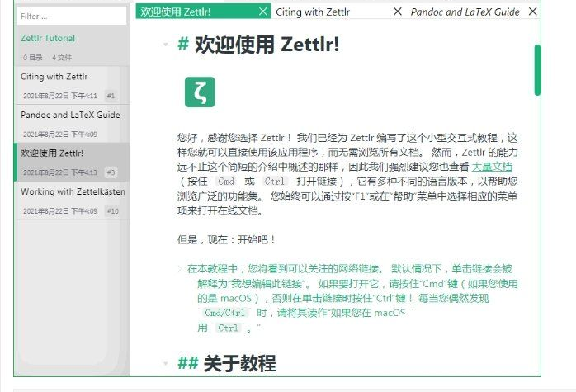Close the Pandoc and LaTeX Guide tab
Screen dimensions: 576x392
pos(532,12)
